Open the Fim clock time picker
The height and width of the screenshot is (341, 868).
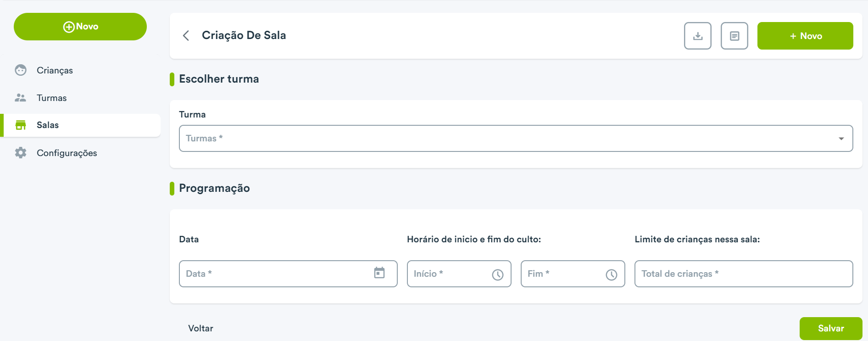click(x=612, y=274)
